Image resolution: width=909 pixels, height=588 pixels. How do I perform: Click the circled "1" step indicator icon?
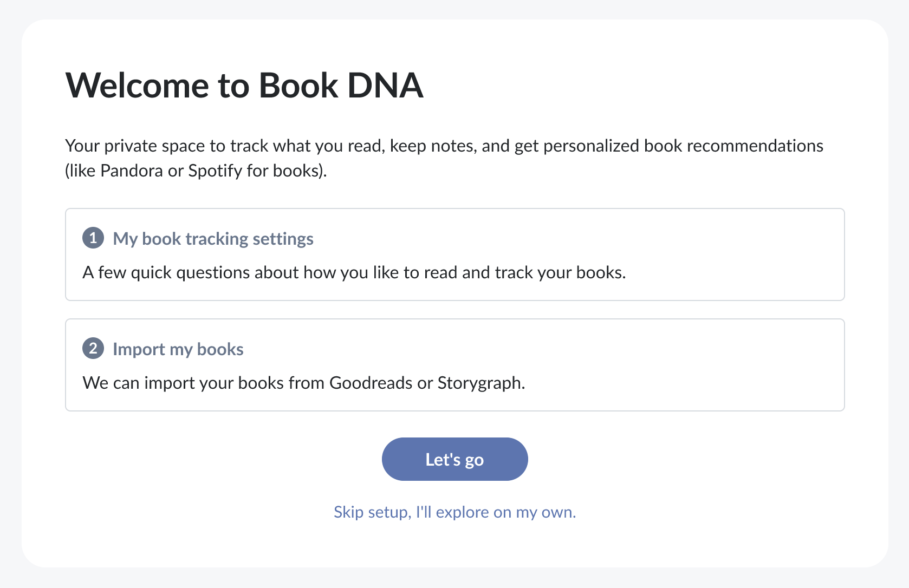coord(93,238)
